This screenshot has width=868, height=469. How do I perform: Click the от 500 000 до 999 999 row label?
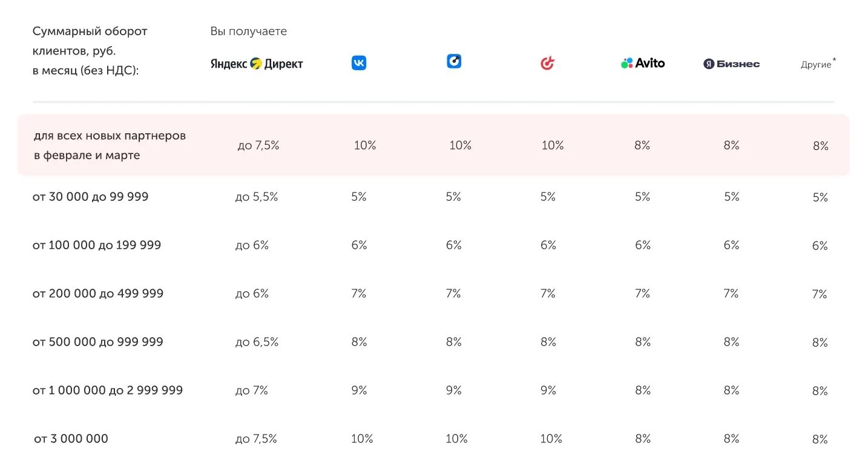[98, 342]
